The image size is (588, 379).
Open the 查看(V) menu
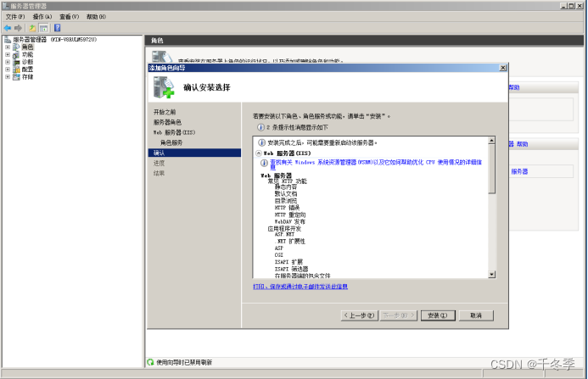coord(70,16)
